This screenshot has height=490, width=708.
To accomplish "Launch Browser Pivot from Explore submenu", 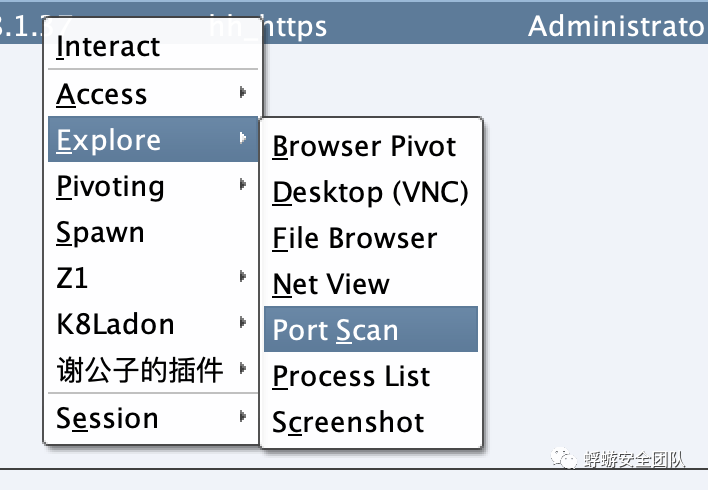I will [364, 146].
